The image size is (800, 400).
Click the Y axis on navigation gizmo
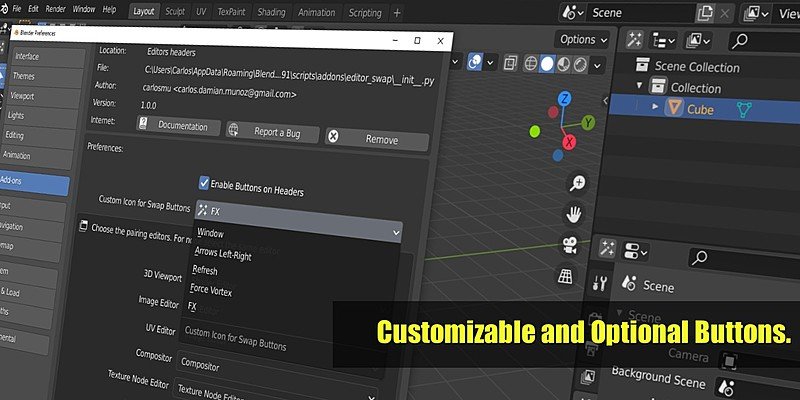click(588, 122)
